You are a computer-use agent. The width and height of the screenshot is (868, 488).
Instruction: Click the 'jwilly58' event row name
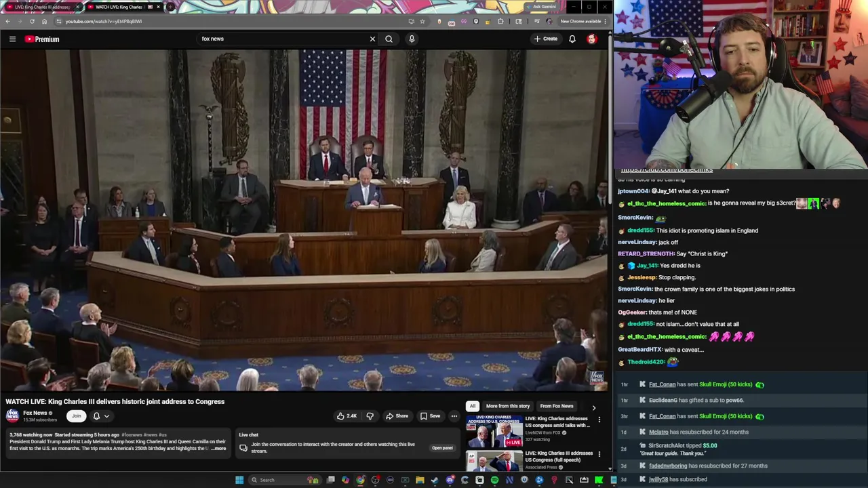coord(658,479)
